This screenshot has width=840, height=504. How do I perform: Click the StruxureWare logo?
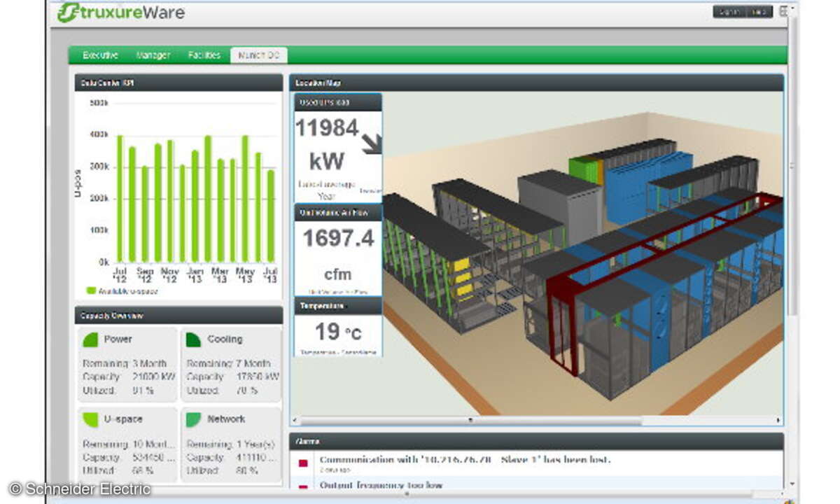click(x=120, y=12)
